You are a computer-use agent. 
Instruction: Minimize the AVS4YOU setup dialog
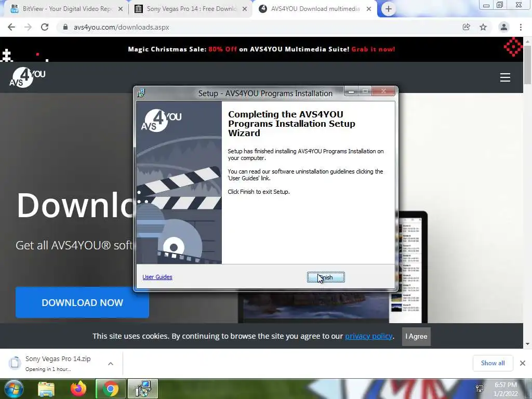tap(351, 91)
